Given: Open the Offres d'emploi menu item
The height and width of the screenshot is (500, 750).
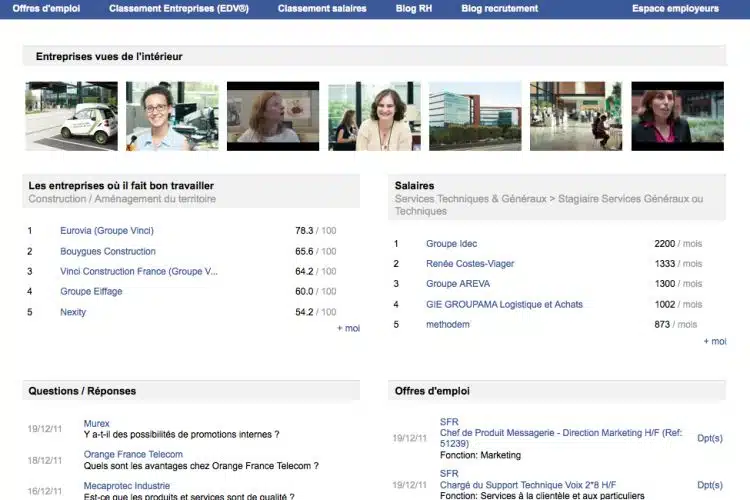Looking at the screenshot, I should (46, 9).
